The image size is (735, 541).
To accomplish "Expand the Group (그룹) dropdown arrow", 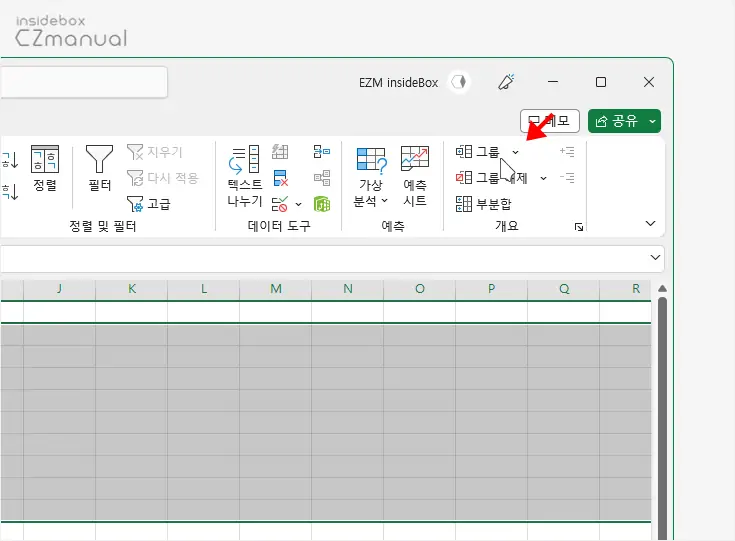I will click(x=515, y=152).
